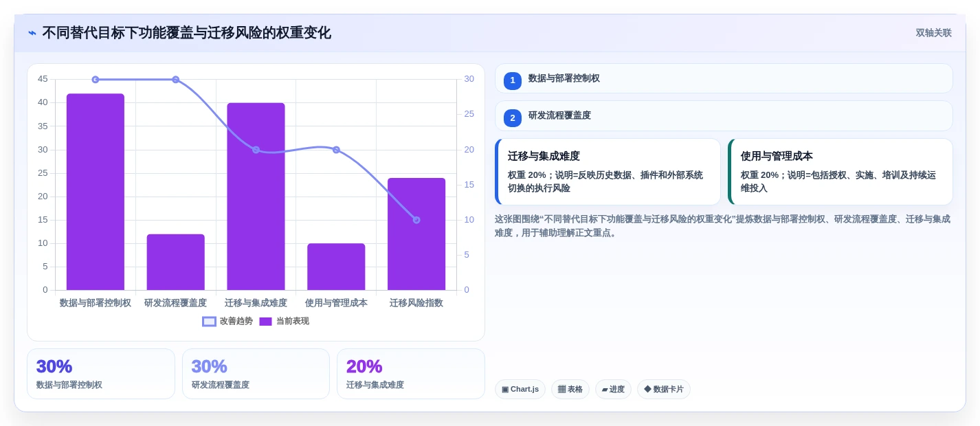This screenshot has height=426, width=980.
Task: Select list item 1 数据与部署控制权
Action: click(724, 78)
